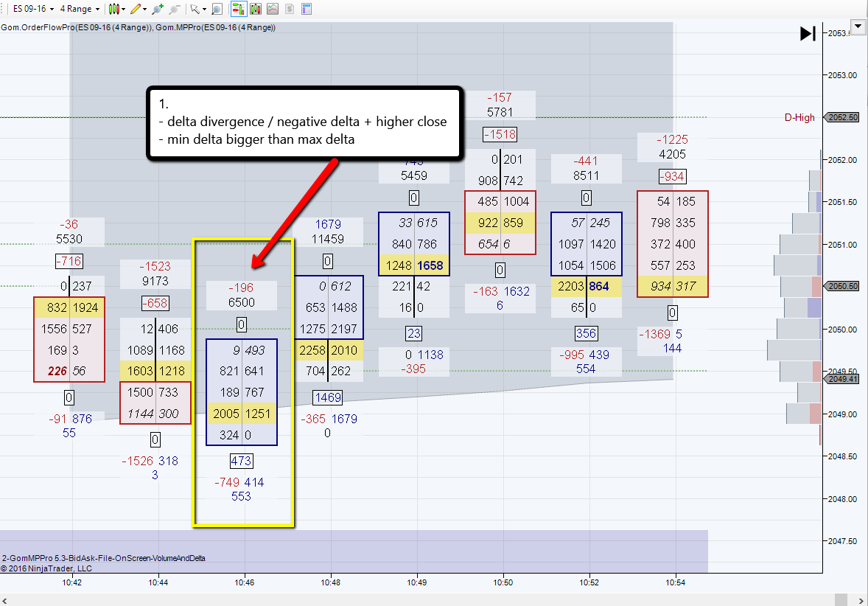Click the boxed delta value -1518
Viewport: 868px width, 606px height.
500,134
